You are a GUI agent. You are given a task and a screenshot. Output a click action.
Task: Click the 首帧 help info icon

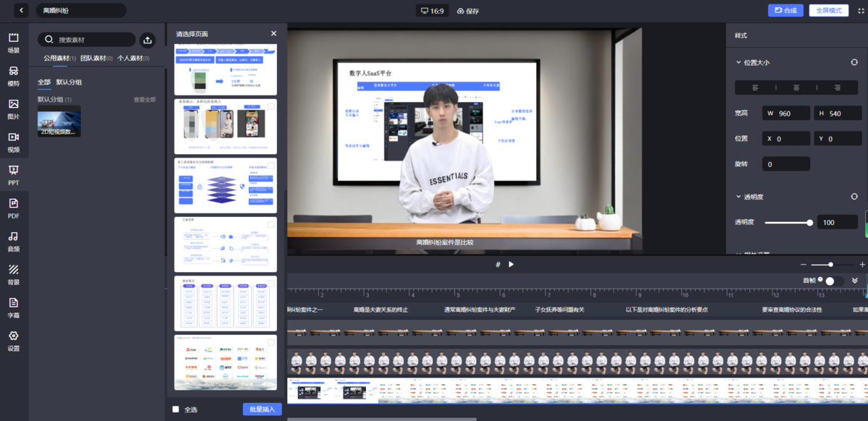[820, 281]
